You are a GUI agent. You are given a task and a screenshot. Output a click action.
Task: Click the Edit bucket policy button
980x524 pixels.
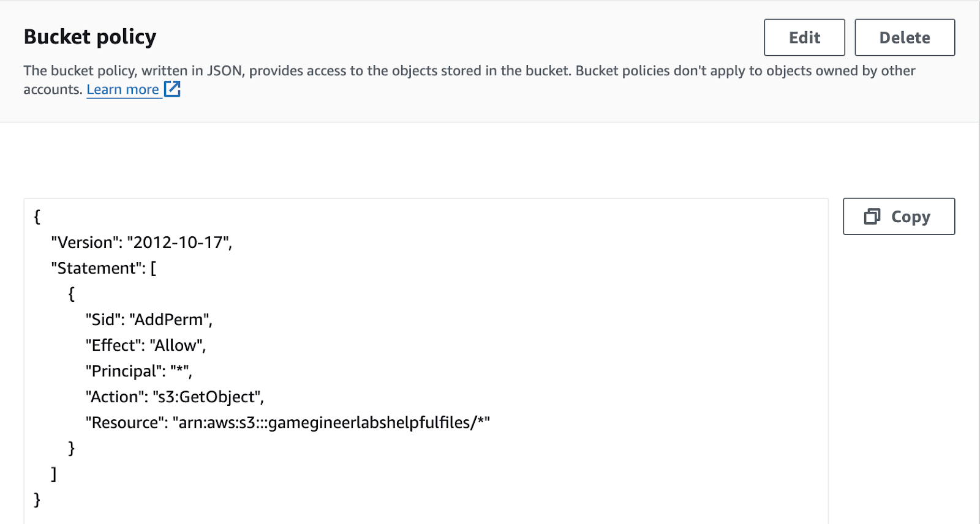click(x=804, y=37)
